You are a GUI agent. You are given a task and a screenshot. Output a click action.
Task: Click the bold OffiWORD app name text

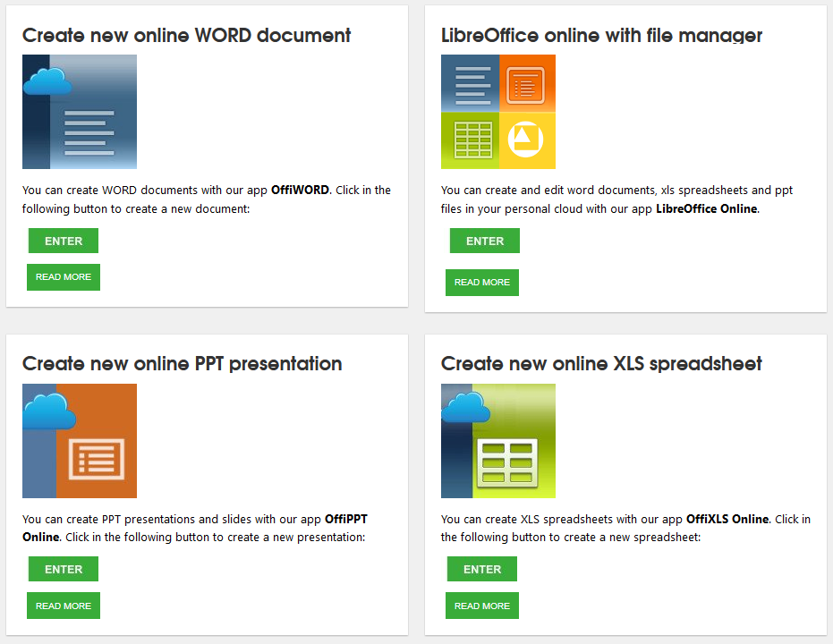point(301,191)
